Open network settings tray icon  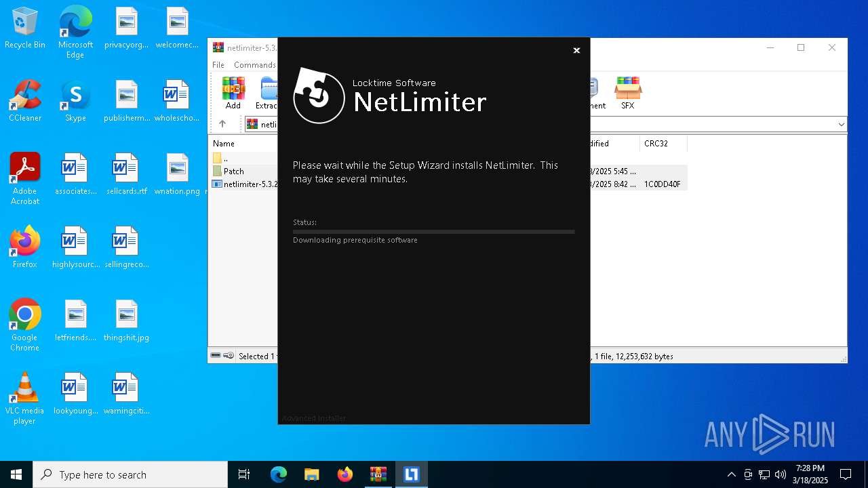(764, 474)
